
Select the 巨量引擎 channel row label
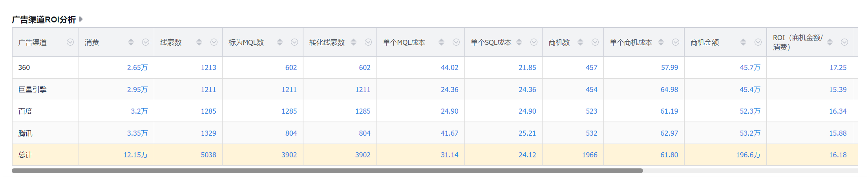32,90
